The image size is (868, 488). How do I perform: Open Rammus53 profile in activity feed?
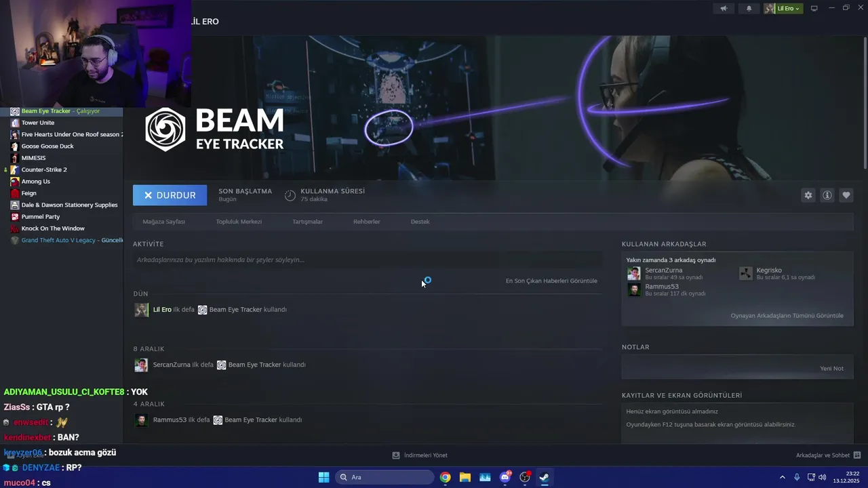tap(170, 420)
